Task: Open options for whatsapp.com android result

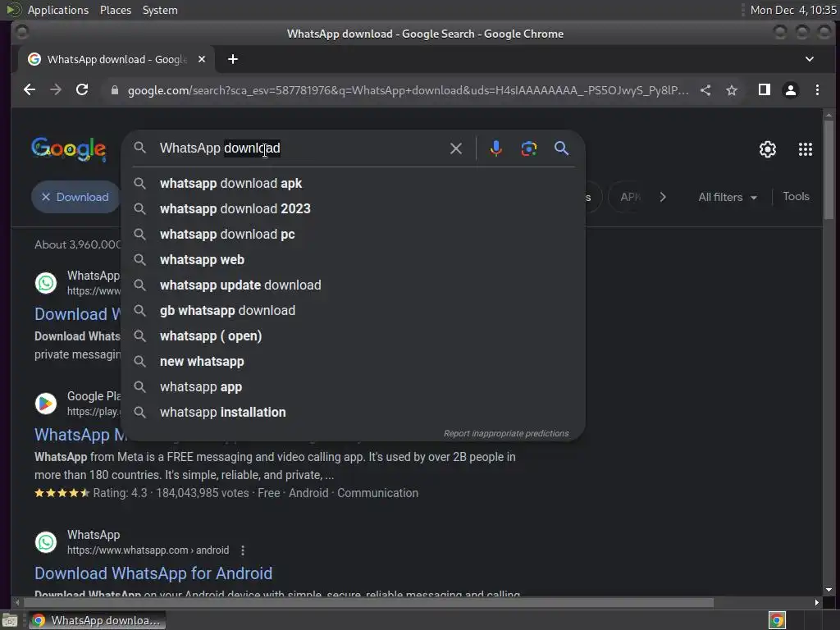Action: tap(243, 550)
